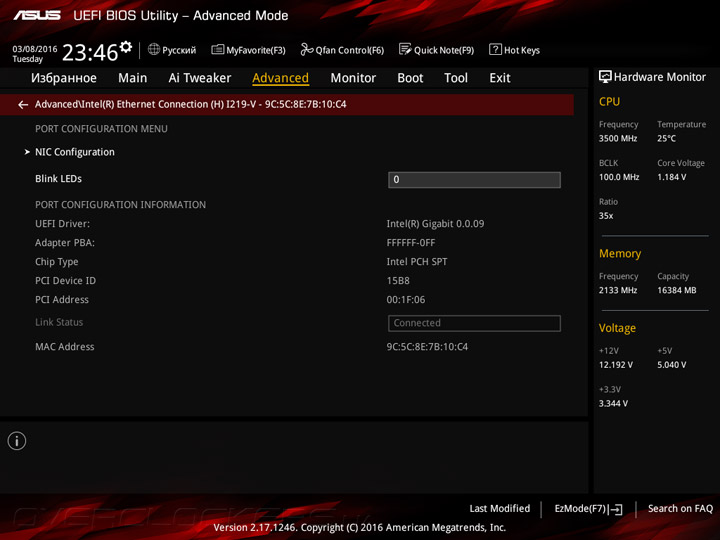Screen dimensions: 720x540
Task: Click the date 03/08/2016
Action: point(35,49)
